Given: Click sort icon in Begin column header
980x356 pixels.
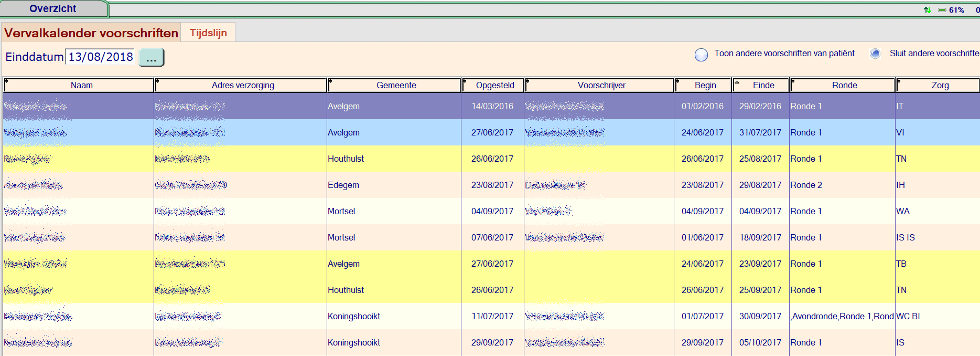Looking at the screenshot, I should (677, 81).
